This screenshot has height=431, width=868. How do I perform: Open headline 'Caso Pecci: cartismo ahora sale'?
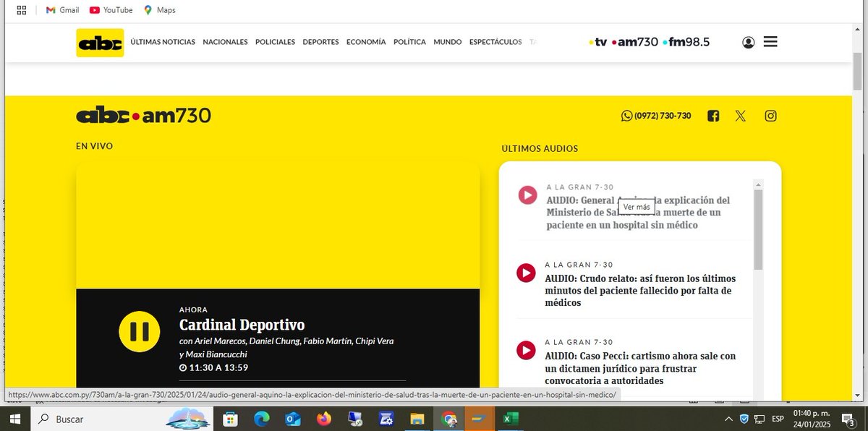coord(640,369)
